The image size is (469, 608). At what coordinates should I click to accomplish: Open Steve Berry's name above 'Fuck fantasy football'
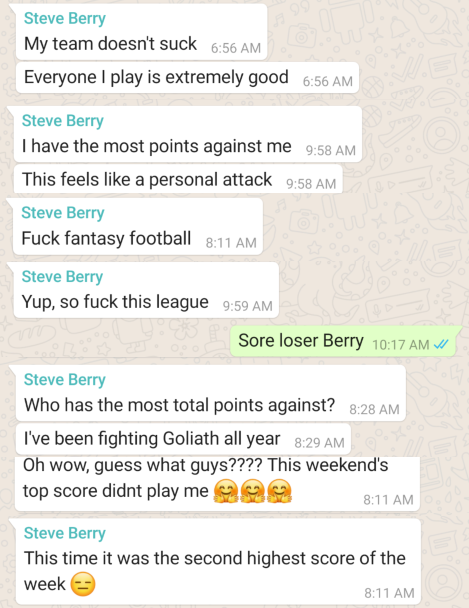(x=63, y=212)
